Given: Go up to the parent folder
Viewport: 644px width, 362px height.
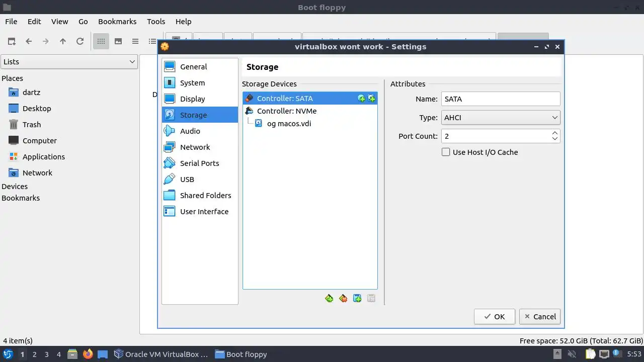Looking at the screenshot, I should coord(63,41).
